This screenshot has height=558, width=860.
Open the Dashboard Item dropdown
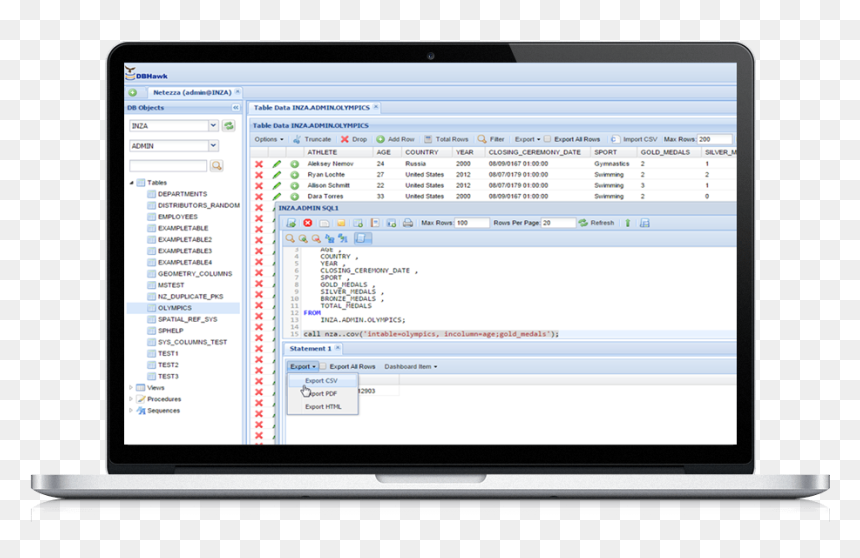(x=411, y=367)
